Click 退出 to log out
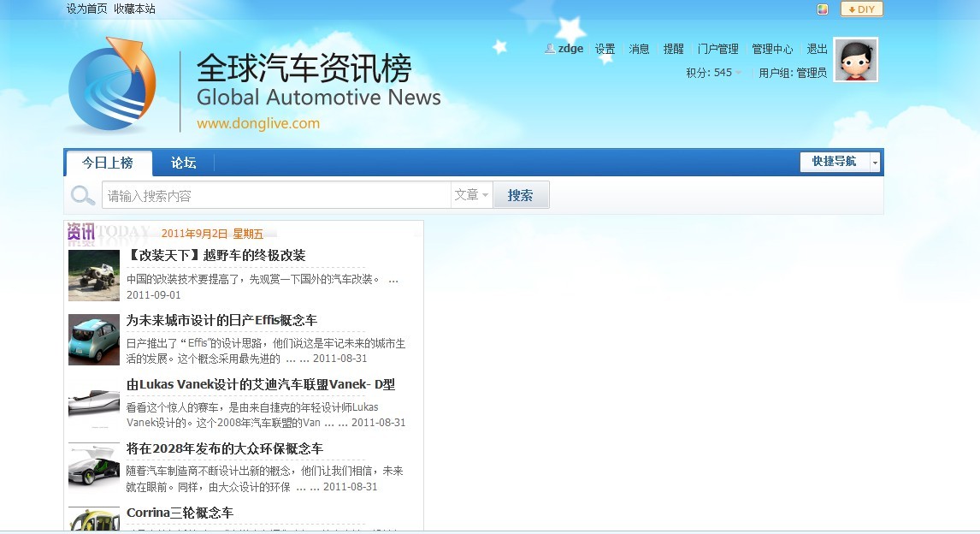The width and height of the screenshot is (980, 534). [817, 49]
